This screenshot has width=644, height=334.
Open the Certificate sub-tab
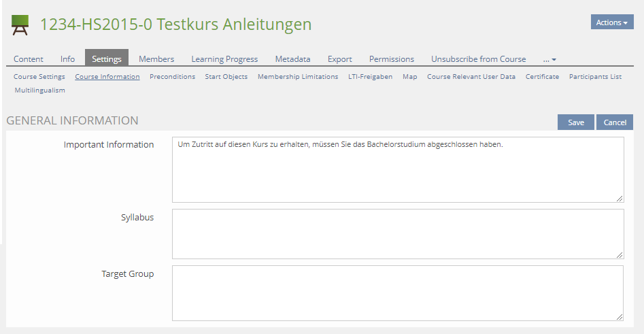(x=542, y=77)
